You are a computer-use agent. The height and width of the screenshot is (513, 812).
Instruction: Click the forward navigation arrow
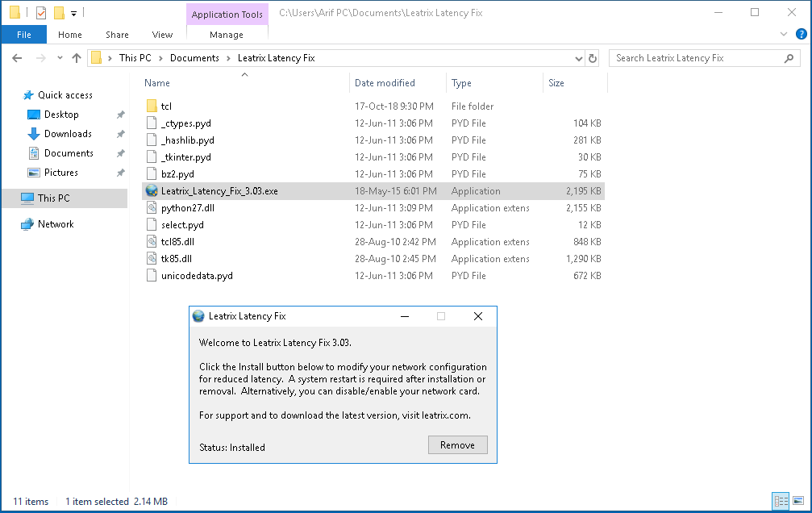pyautogui.click(x=40, y=58)
